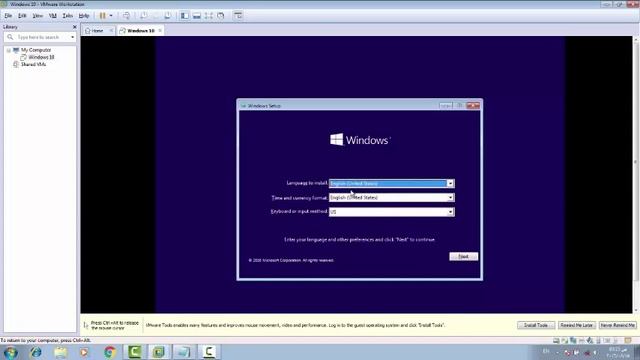Minimize the Windows Setup dialog
Viewport: 640px width, 360px height.
pos(445,106)
